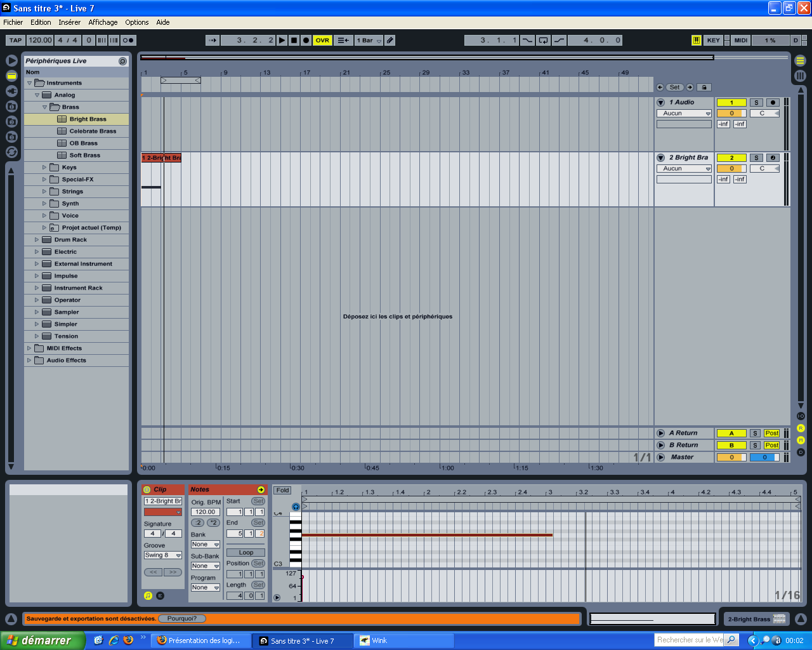Click the global Record button

click(x=306, y=40)
